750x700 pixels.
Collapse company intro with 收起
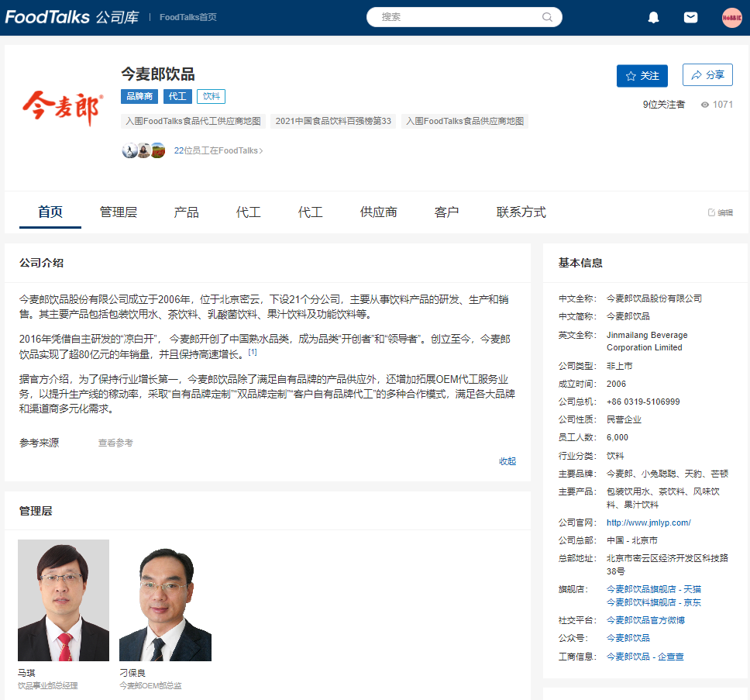507,460
